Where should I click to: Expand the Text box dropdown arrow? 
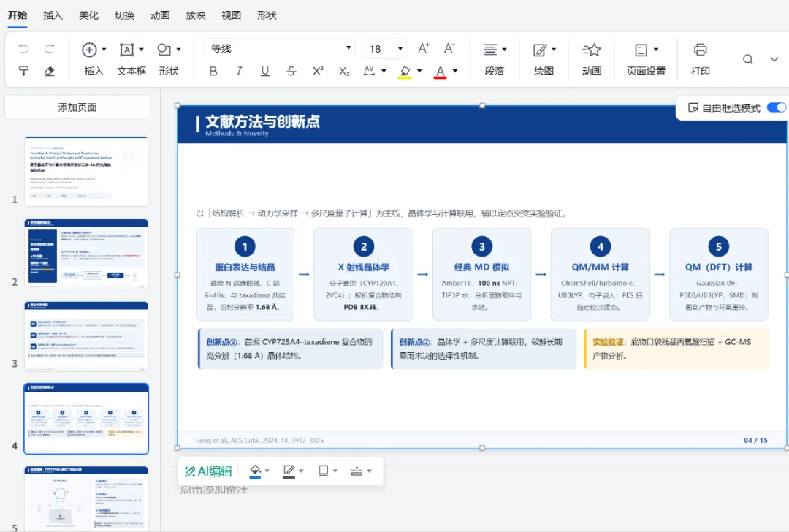tap(142, 50)
